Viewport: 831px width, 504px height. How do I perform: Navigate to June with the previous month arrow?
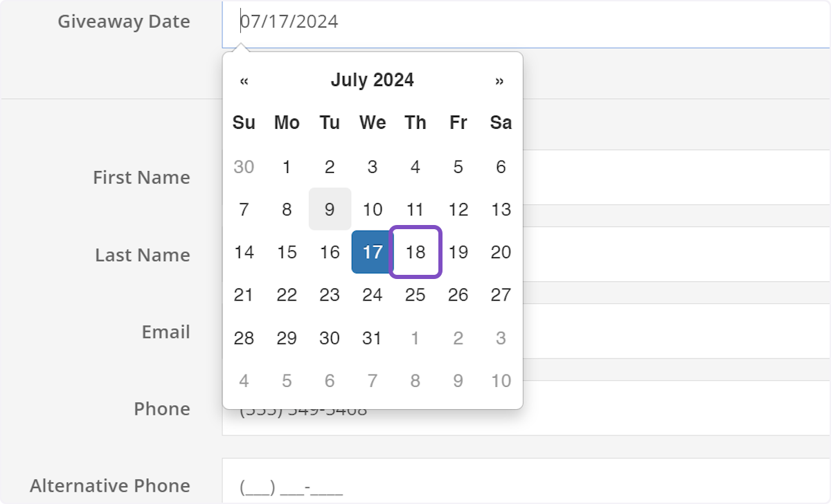244,80
